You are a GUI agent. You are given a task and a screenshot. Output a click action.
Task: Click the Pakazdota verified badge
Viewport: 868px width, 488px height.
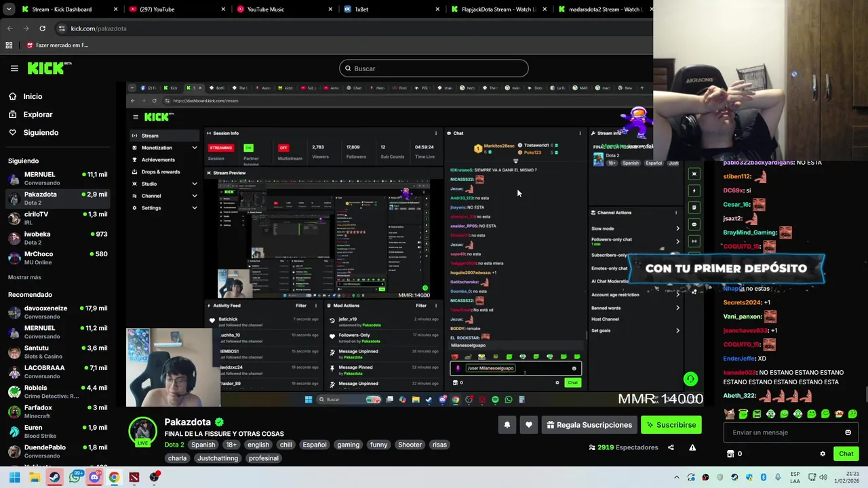(219, 422)
